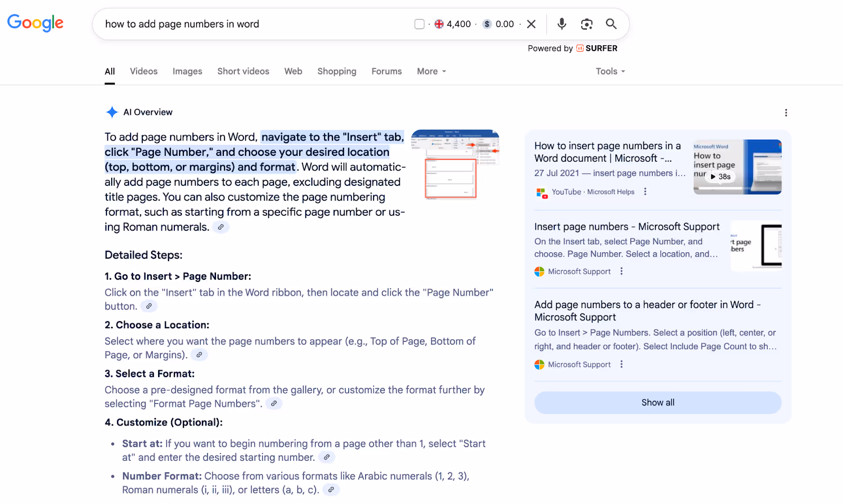Go to the Shopping tab
The height and width of the screenshot is (504, 843).
337,71
